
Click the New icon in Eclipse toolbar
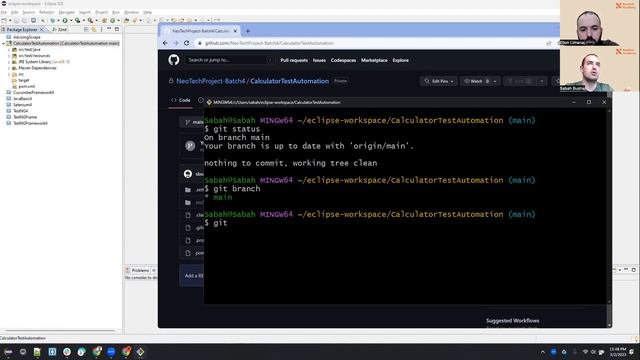[4, 20]
